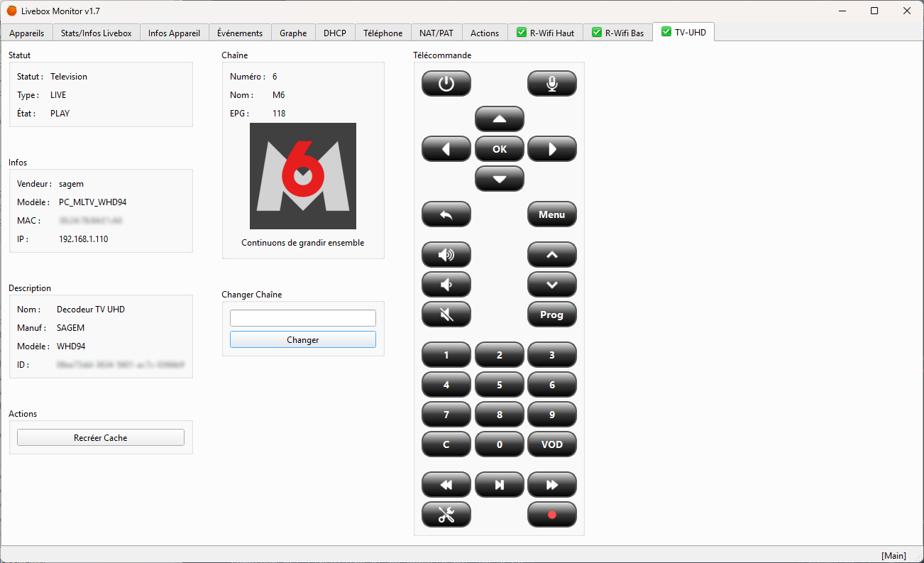Viewport: 924px width, 563px height.
Task: Switch to the Graphe tab
Action: (293, 33)
